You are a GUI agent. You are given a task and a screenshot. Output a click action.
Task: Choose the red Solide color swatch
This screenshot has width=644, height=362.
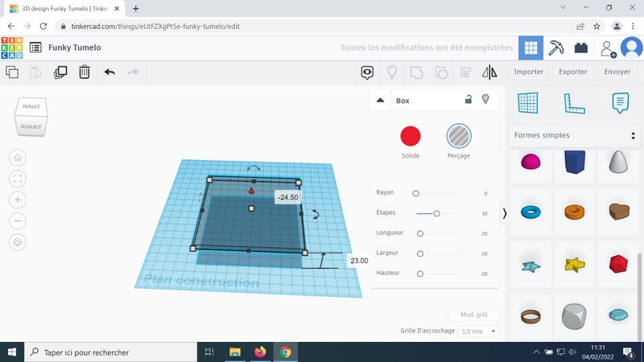pos(411,136)
